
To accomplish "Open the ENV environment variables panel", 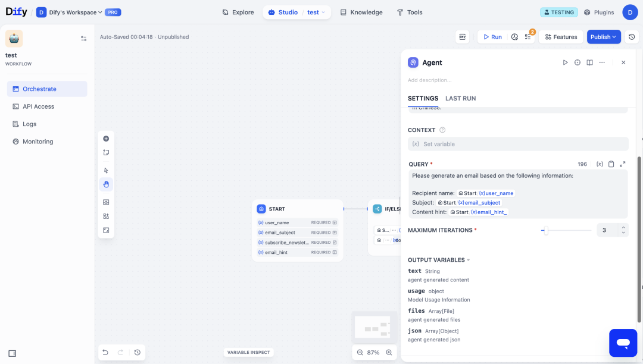I will click(x=462, y=37).
